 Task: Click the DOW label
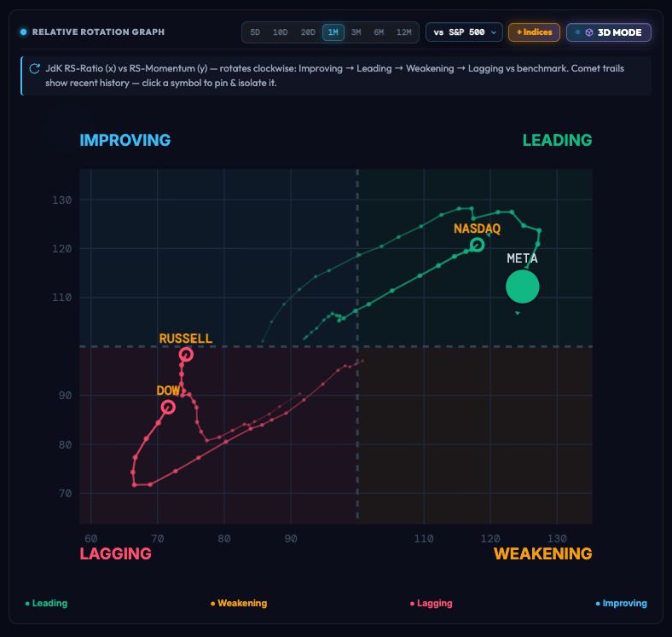point(168,391)
